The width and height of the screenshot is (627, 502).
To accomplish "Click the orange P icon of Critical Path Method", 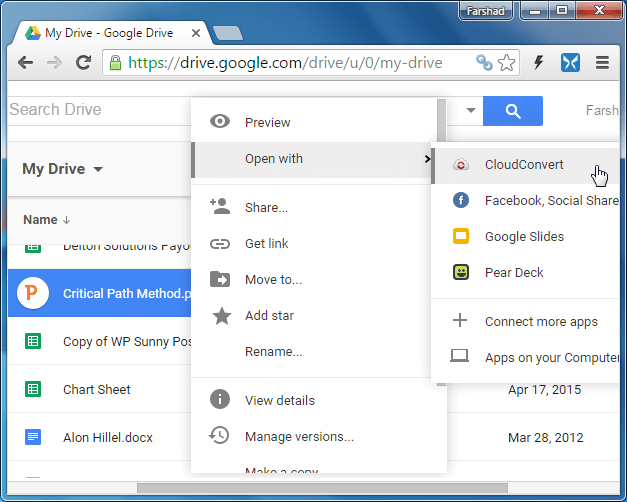I will tap(33, 293).
